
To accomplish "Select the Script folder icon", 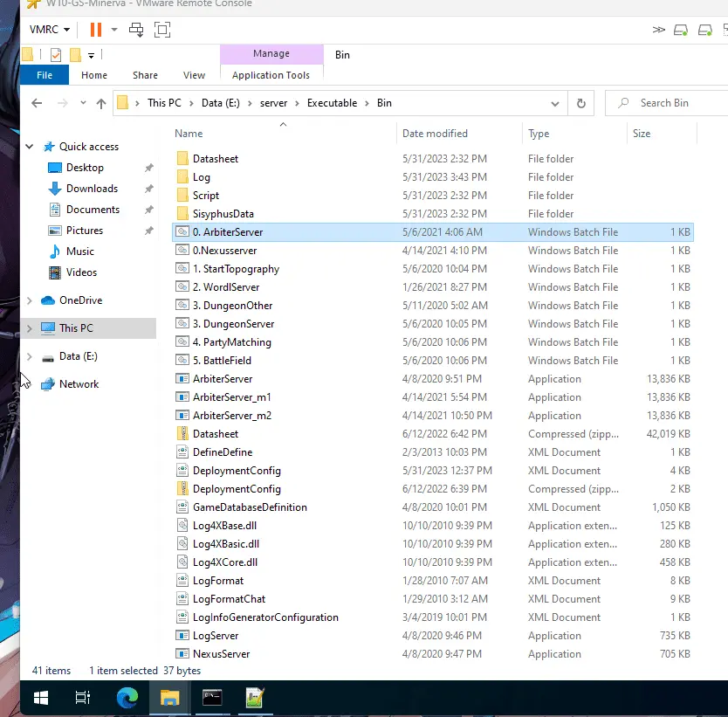I will 182,195.
